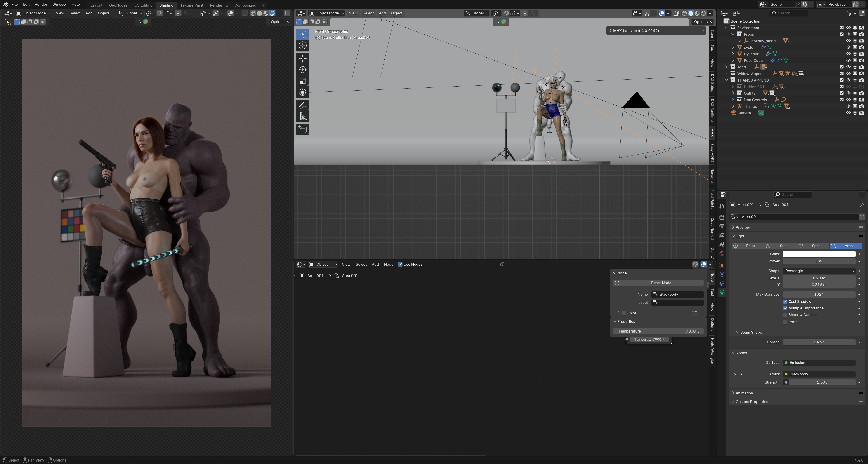Open the Easy HDRI sidebar tab
The height and width of the screenshot is (464, 868).
point(712,152)
